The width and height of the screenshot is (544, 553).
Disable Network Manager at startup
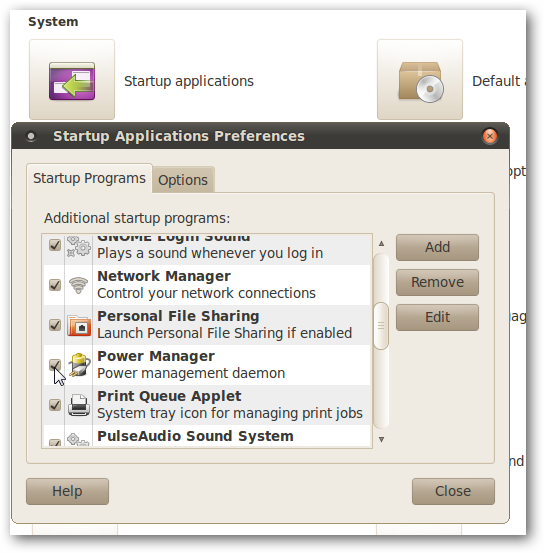pyautogui.click(x=55, y=285)
